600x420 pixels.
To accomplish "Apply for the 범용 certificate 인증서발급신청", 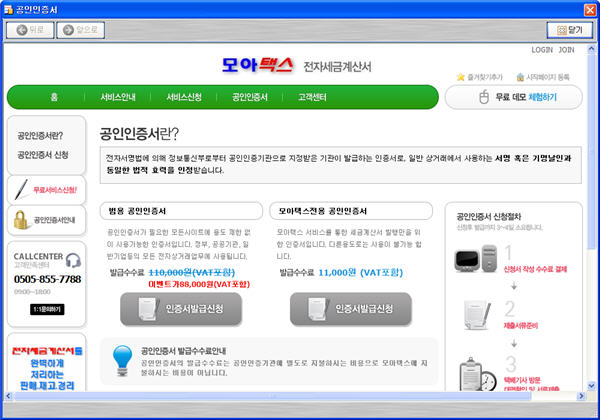I will [x=181, y=309].
